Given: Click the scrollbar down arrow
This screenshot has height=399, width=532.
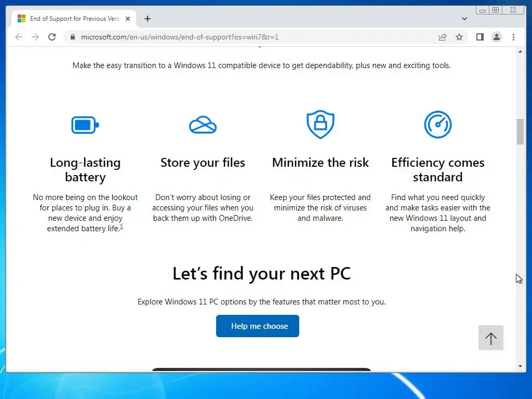Looking at the screenshot, I should point(520,366).
